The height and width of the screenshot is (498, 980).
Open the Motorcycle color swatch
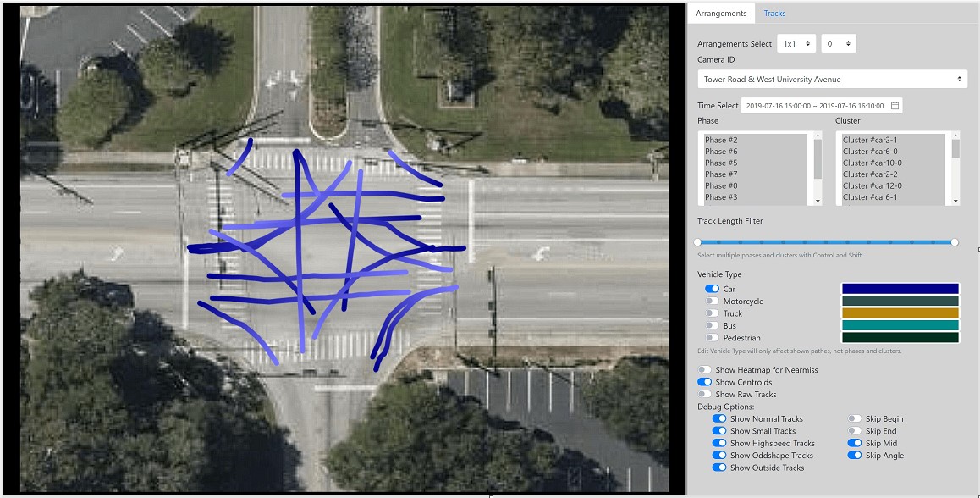pos(900,301)
